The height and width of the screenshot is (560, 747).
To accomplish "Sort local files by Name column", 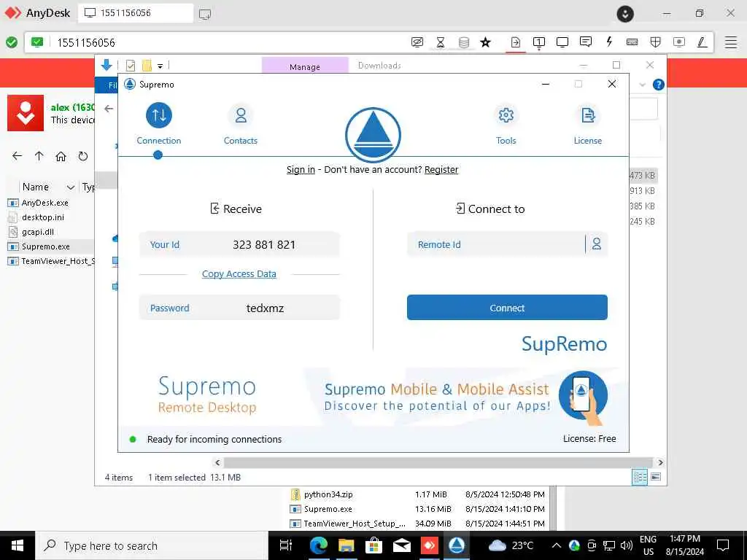I will pyautogui.click(x=36, y=187).
